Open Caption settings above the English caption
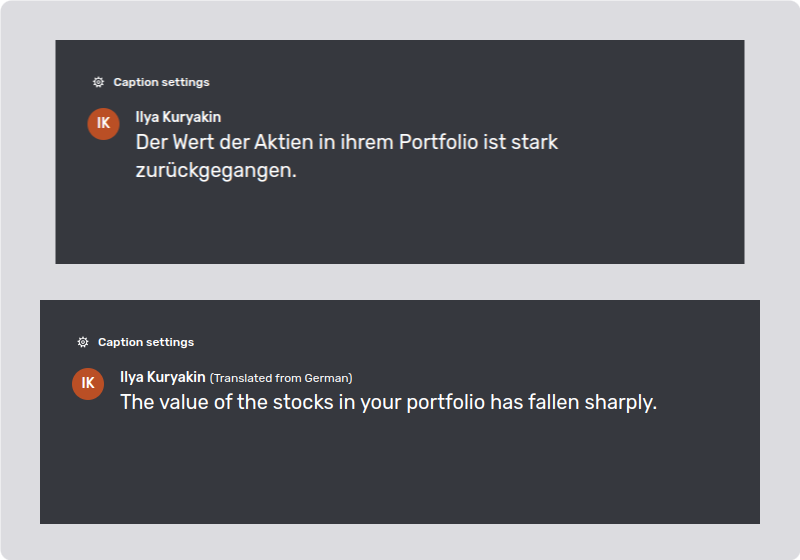800x560 pixels. coord(145,342)
